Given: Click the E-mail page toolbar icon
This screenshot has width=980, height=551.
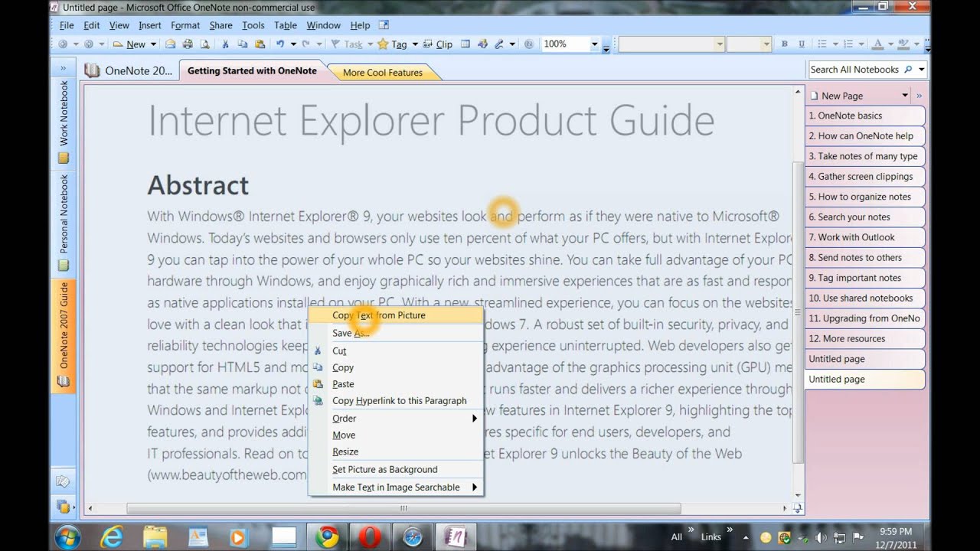Looking at the screenshot, I should (x=171, y=44).
